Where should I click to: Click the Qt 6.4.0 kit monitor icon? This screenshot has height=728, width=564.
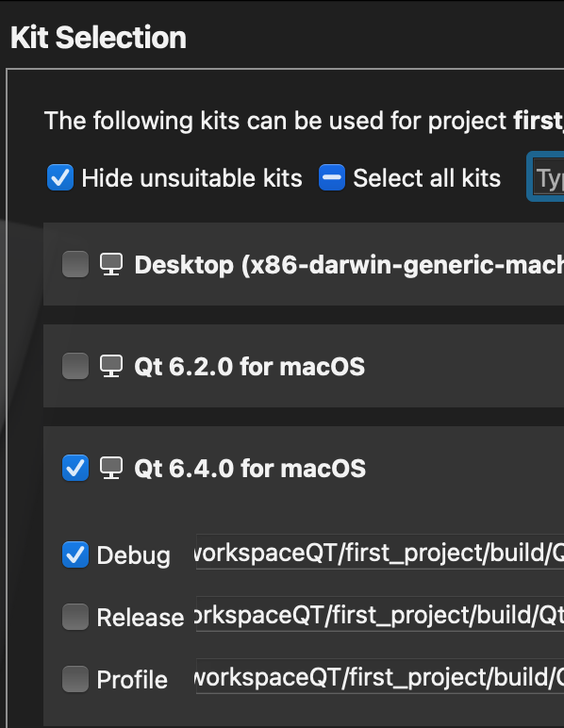pyautogui.click(x=111, y=468)
